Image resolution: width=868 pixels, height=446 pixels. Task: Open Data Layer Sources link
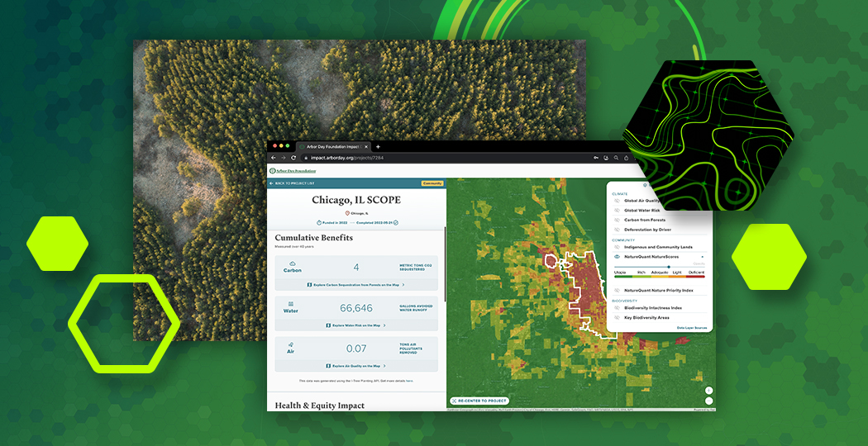pos(692,328)
